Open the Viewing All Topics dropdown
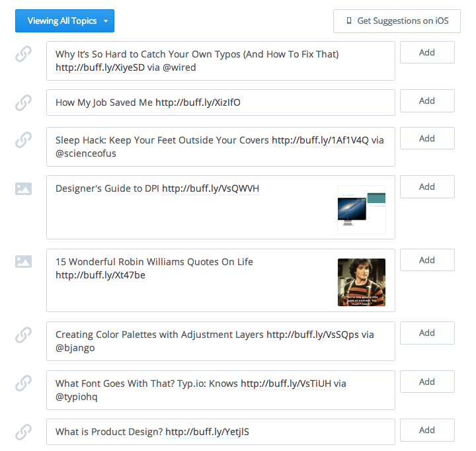The height and width of the screenshot is (451, 476). [65, 21]
